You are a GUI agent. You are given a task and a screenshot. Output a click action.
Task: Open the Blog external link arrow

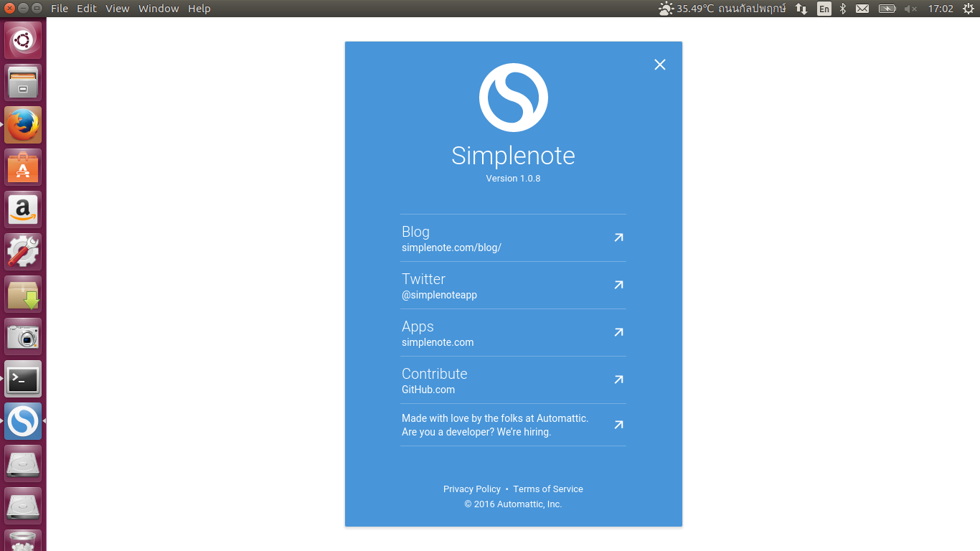pos(618,237)
